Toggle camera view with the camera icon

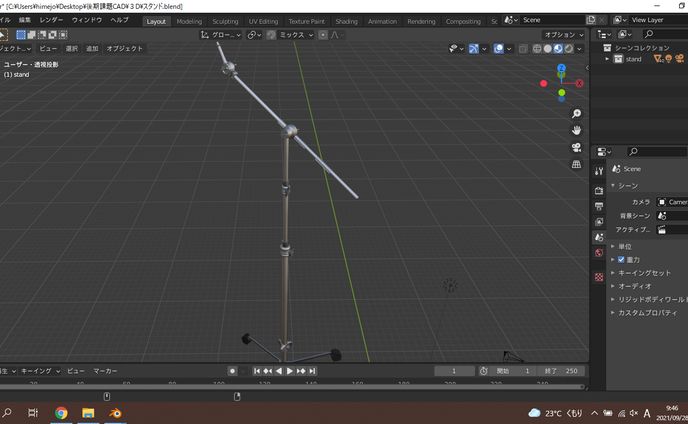pos(577,147)
